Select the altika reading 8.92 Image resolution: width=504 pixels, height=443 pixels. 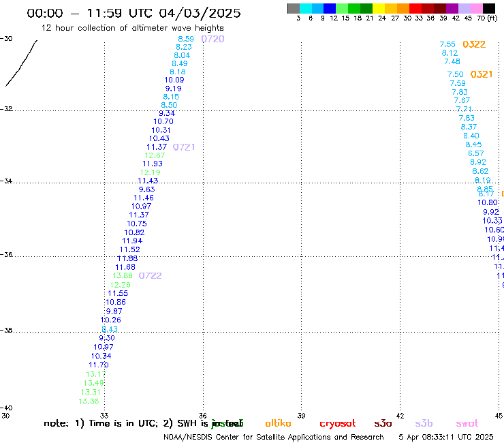click(x=478, y=162)
